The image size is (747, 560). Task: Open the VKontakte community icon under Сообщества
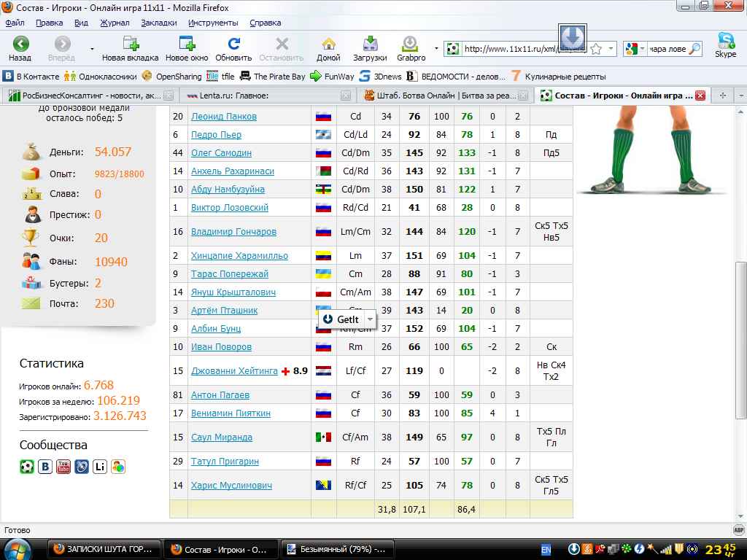(45, 467)
